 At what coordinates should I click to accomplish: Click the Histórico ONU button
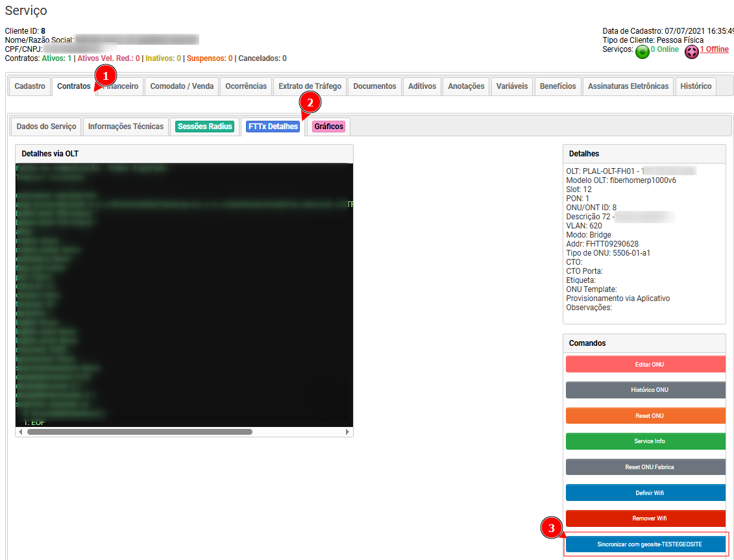pos(646,390)
